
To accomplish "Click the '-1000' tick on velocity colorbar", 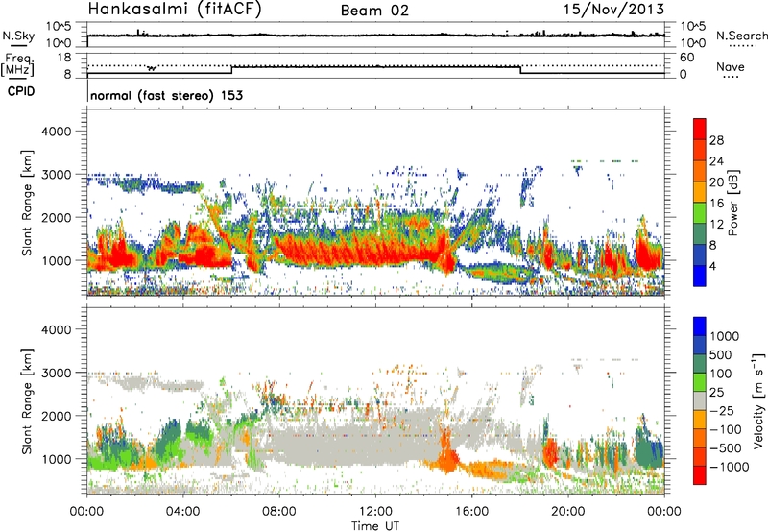I will pos(729,467).
